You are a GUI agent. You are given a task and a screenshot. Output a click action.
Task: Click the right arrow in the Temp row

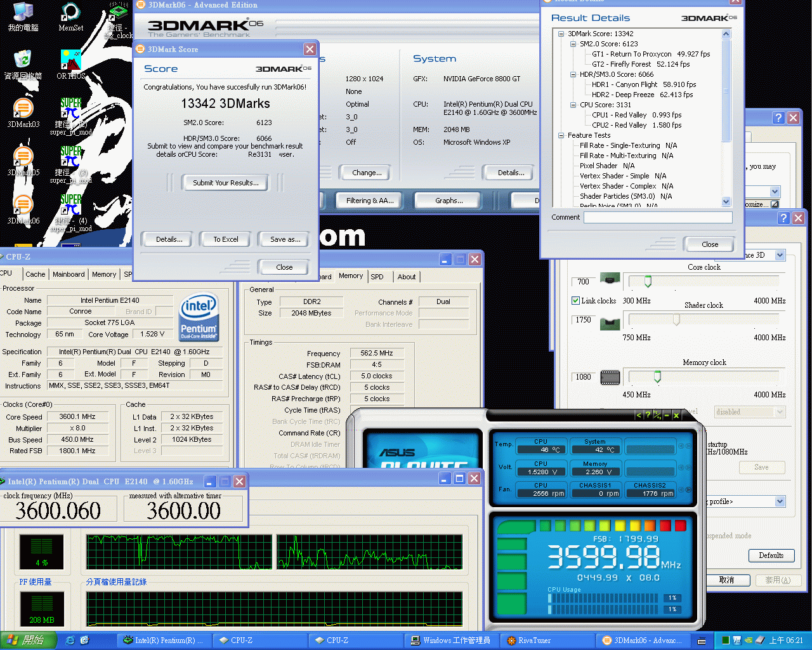tap(688, 446)
